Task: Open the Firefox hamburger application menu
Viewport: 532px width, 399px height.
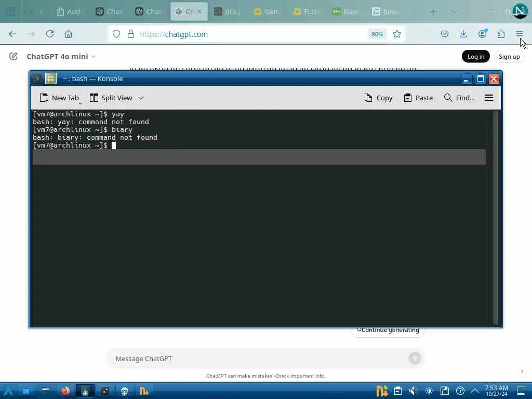Action: click(519, 34)
